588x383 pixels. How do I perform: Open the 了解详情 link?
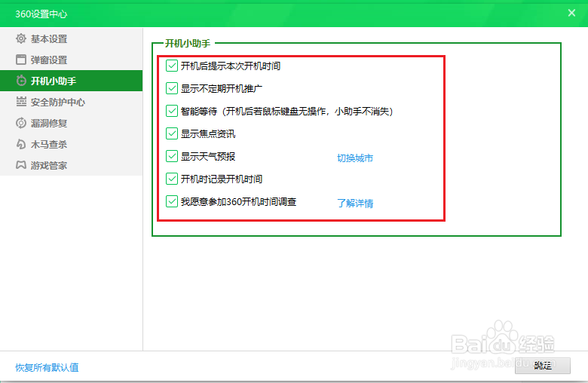pyautogui.click(x=355, y=204)
